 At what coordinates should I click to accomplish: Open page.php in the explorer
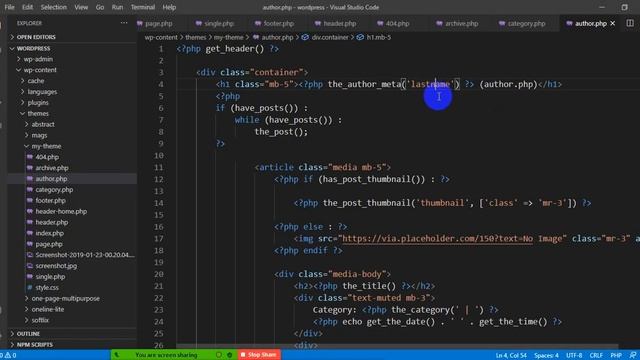coord(49,244)
